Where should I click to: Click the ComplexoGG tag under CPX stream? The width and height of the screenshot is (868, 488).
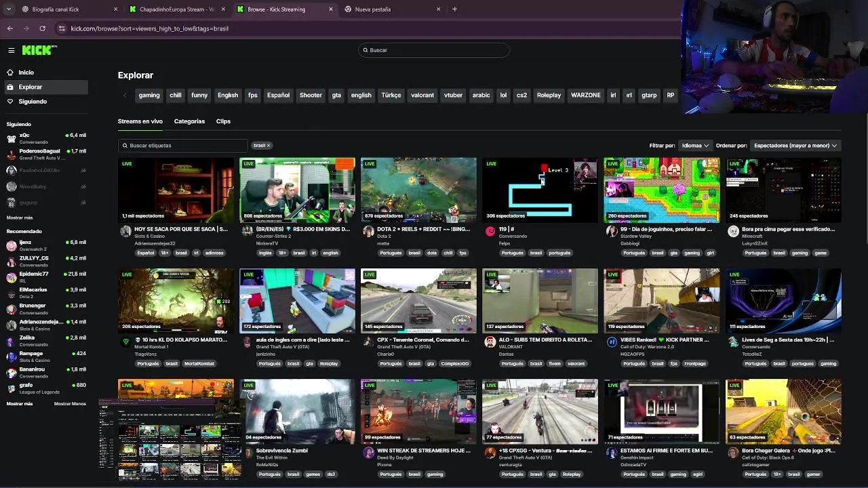(x=455, y=364)
